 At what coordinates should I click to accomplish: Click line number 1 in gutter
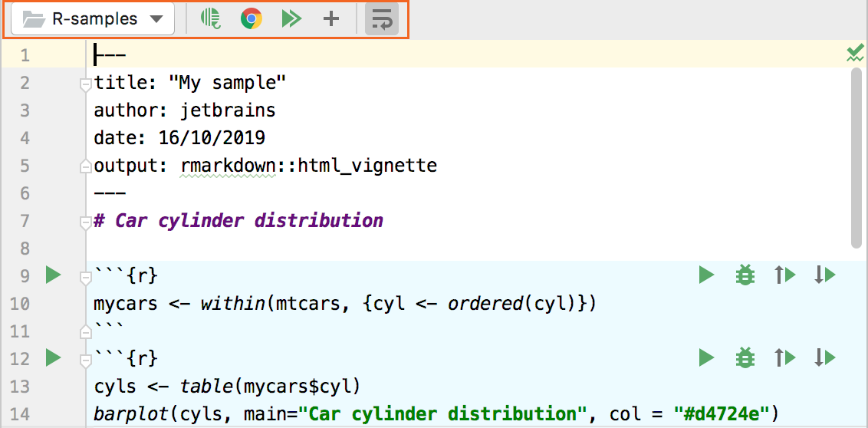25,55
